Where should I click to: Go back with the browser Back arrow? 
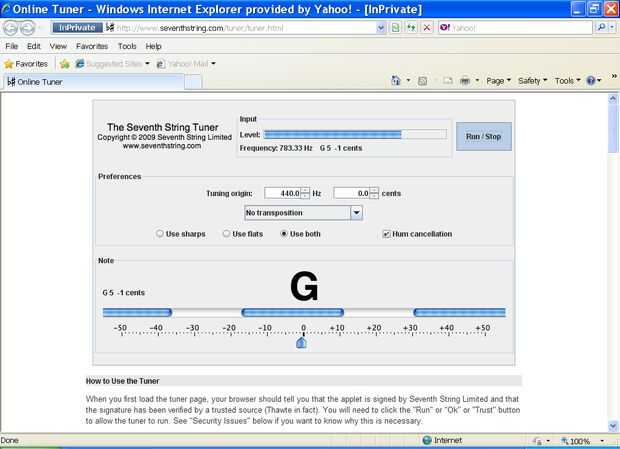pos(11,28)
